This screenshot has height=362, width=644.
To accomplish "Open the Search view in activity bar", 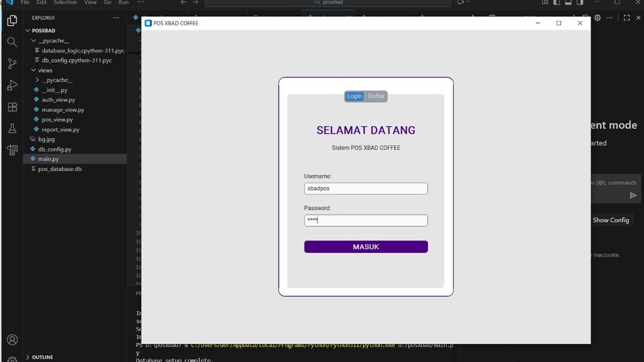I will pyautogui.click(x=11, y=42).
